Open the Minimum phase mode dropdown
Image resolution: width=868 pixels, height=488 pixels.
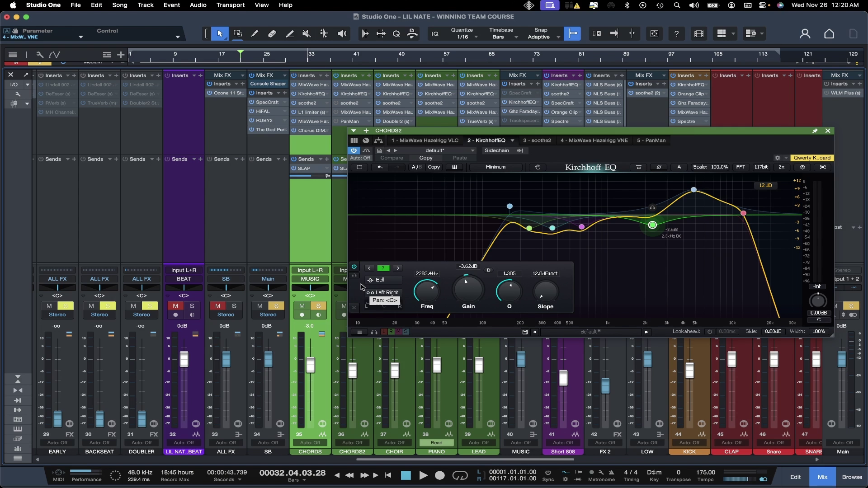click(495, 167)
